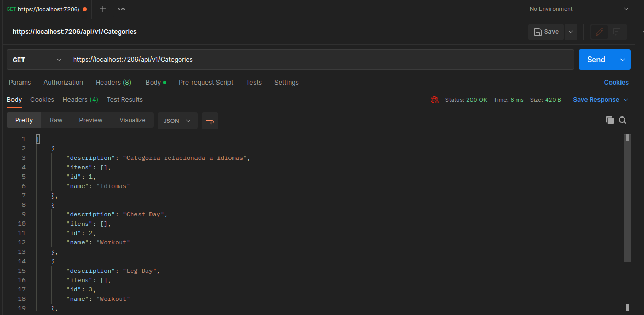Collapse the JSON array at line 1
This screenshot has width=644, height=315.
coord(38,139)
